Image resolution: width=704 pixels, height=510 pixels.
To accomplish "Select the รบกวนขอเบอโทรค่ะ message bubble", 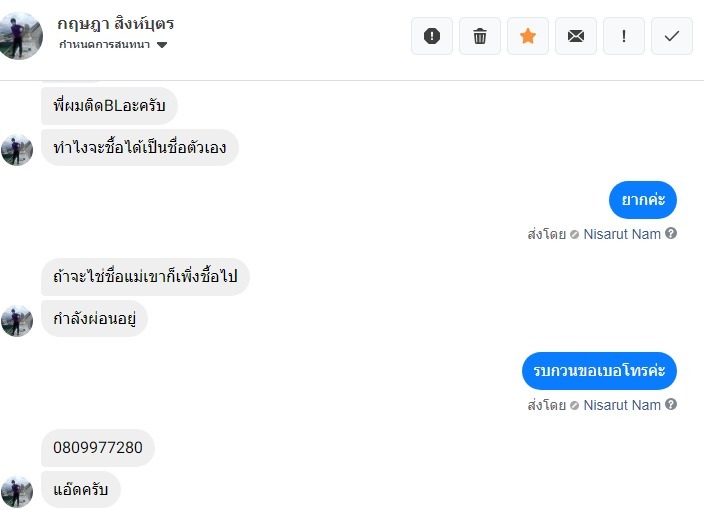I will (x=599, y=371).
